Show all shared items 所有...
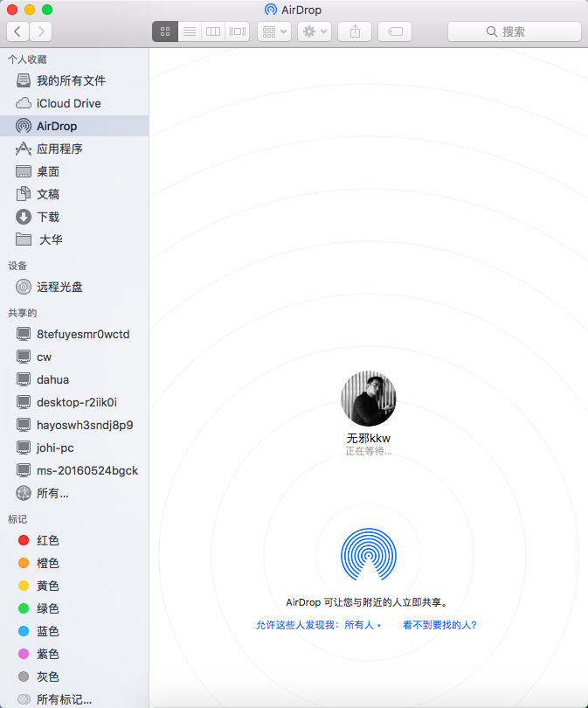The width and height of the screenshot is (588, 708). [x=74, y=493]
